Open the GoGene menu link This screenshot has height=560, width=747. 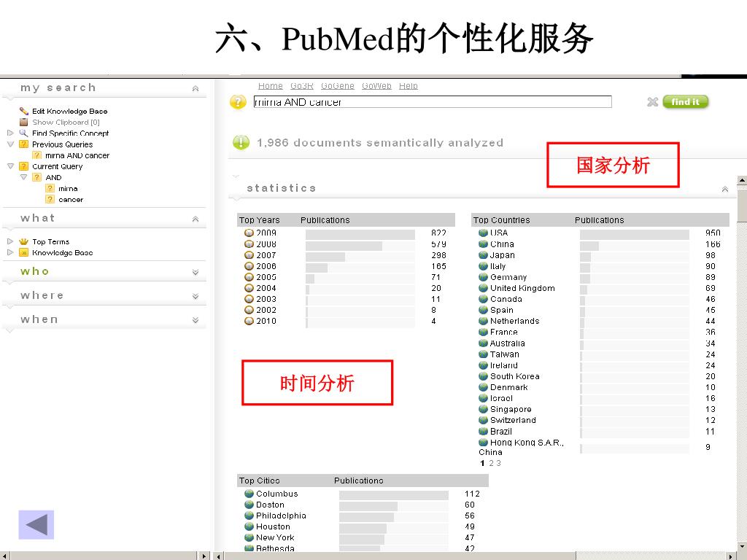coord(337,86)
